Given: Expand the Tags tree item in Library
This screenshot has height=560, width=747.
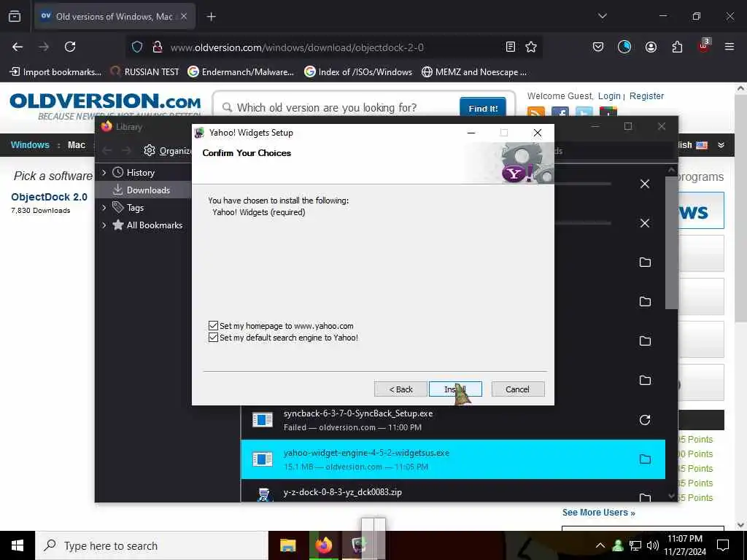Looking at the screenshot, I should click(104, 208).
